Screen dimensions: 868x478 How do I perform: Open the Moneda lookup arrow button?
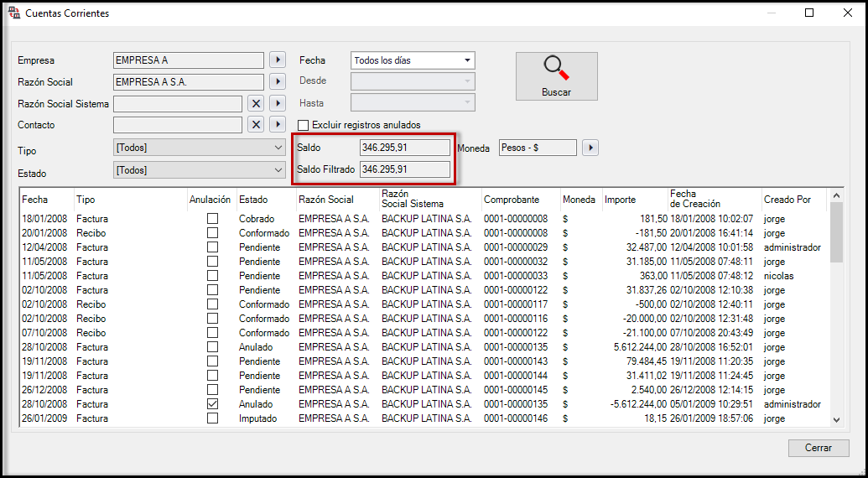590,148
